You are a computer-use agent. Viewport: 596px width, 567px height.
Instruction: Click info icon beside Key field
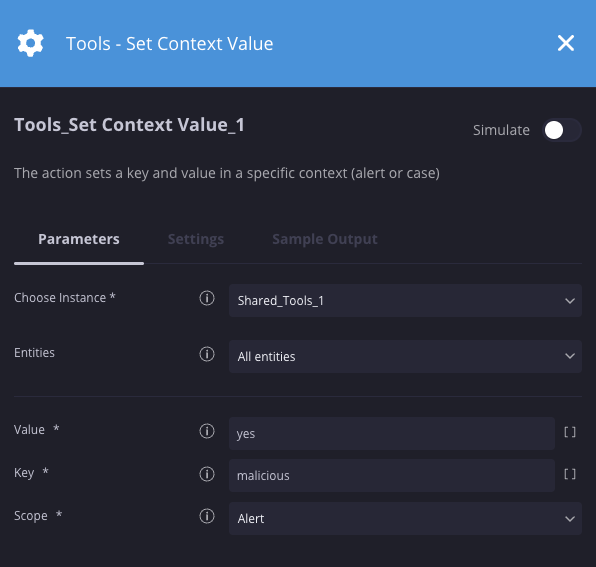pos(207,474)
